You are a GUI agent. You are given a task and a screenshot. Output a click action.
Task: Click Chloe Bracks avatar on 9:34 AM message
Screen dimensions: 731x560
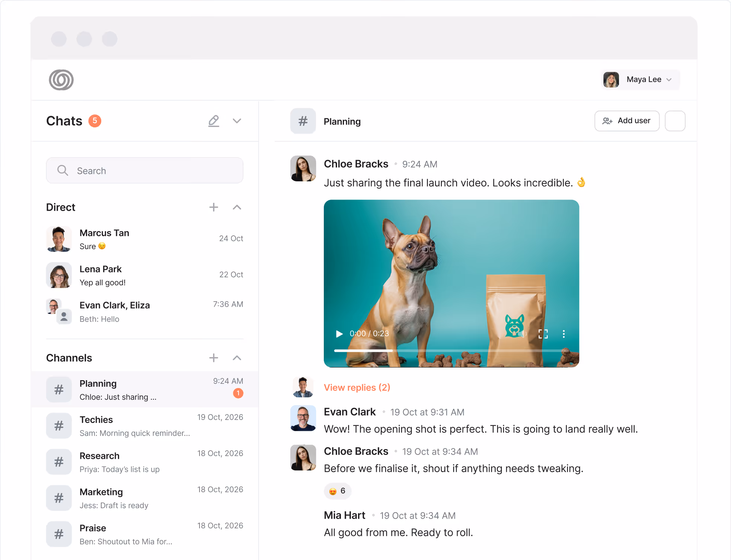[303, 458]
